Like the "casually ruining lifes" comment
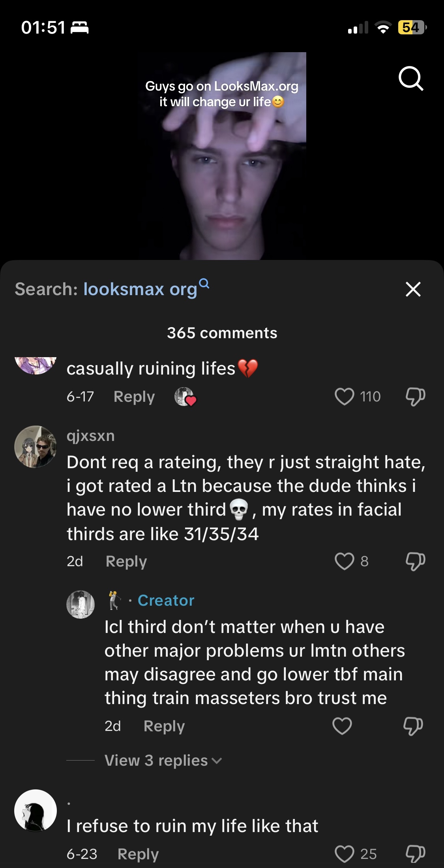444x868 pixels. tap(344, 396)
